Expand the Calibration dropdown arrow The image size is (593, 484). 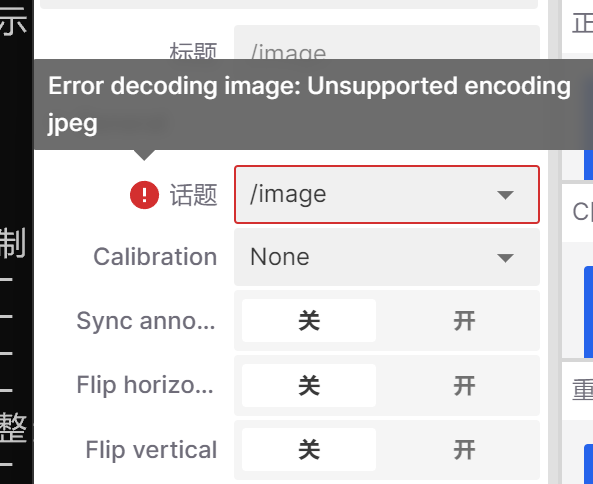point(505,258)
